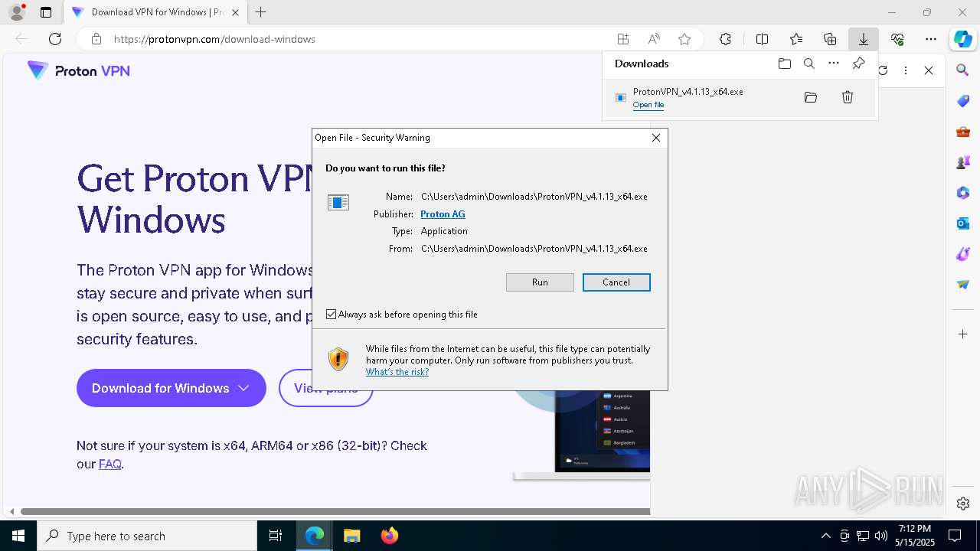This screenshot has height=551, width=980.
Task: Open the sidebar Outlook icon
Action: (x=963, y=223)
